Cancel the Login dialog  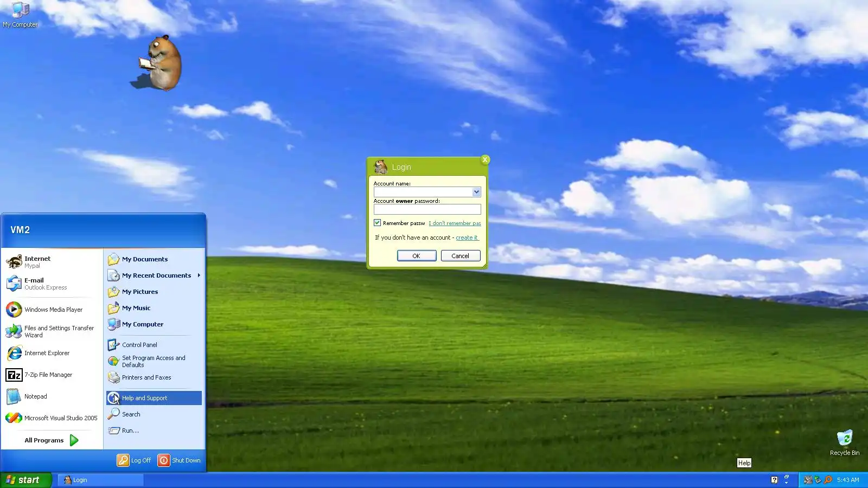[x=461, y=256]
